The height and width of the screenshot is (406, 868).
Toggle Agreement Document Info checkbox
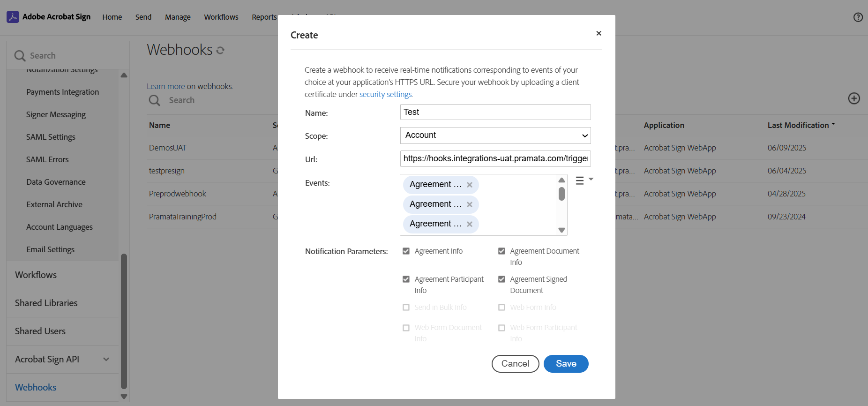(x=501, y=251)
